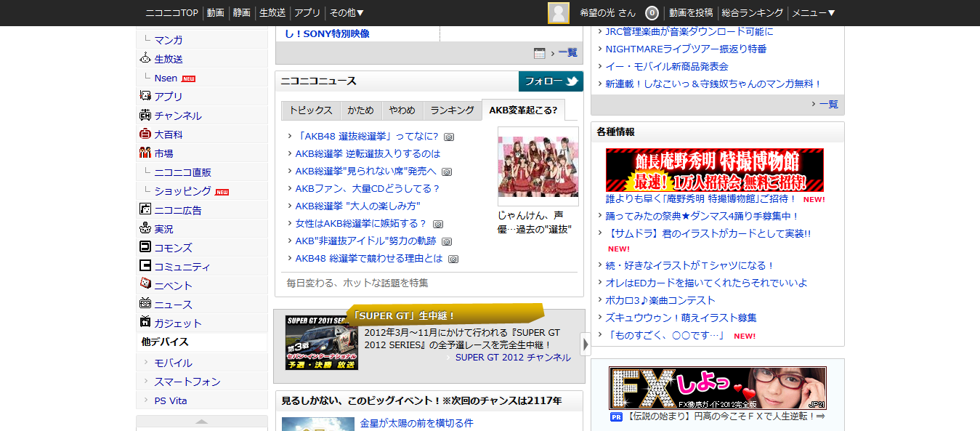The height and width of the screenshot is (431, 980).
Task: Click the calendar icon beside 一覧
Action: pos(539,53)
